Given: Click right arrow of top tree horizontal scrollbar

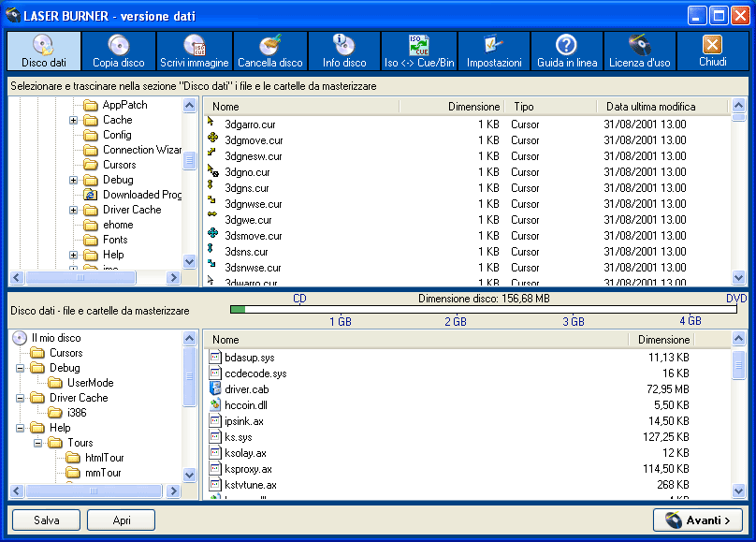Looking at the screenshot, I should coord(173,277).
